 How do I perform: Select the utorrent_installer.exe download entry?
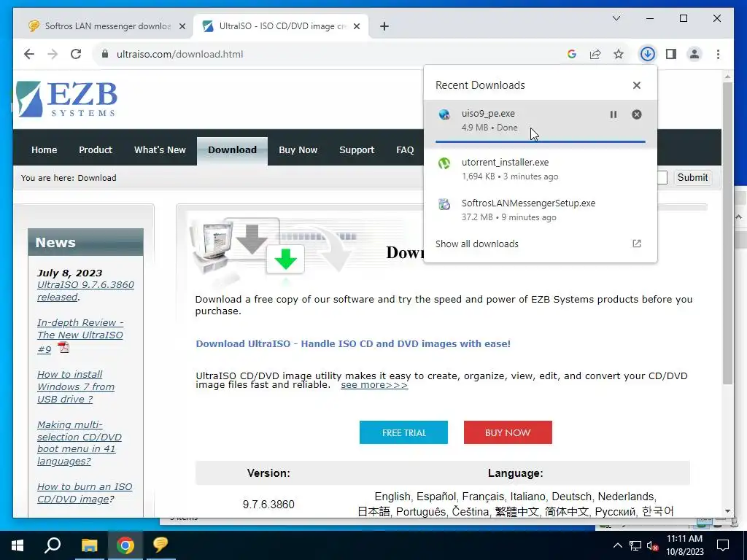point(541,169)
